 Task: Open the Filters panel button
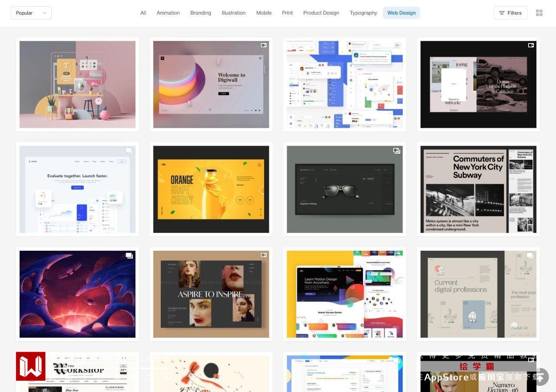click(x=510, y=13)
